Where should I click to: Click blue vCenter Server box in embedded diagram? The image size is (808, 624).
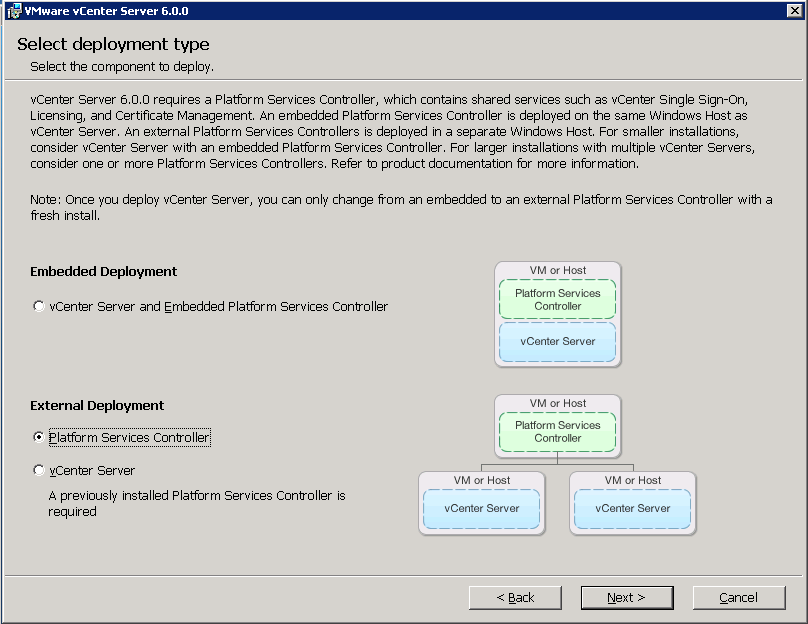[557, 342]
